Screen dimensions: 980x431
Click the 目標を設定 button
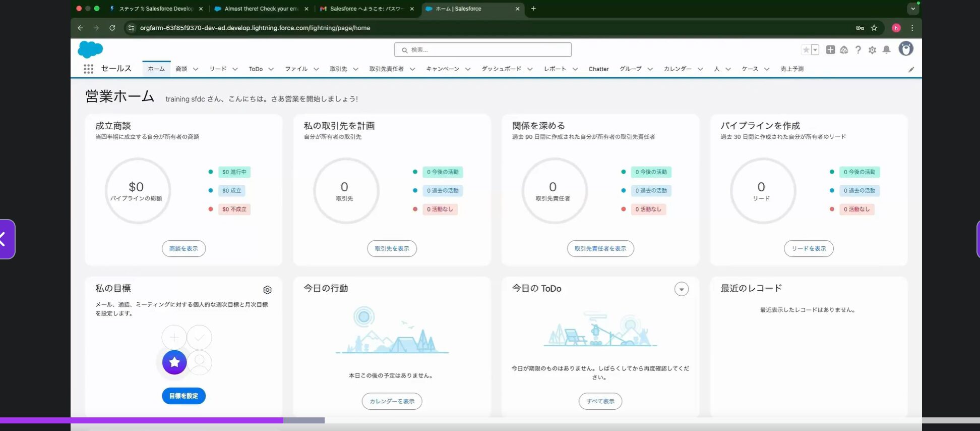183,396
